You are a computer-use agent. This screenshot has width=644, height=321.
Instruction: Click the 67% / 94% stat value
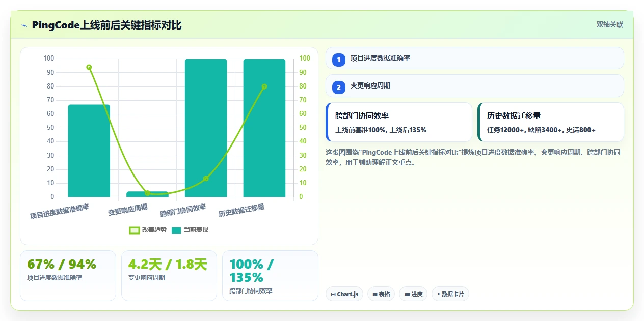pyautogui.click(x=62, y=264)
